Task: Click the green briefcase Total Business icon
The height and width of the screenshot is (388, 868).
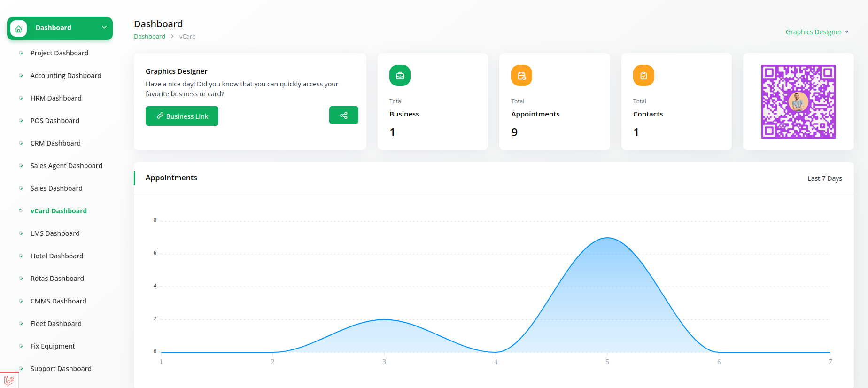Action: (400, 76)
